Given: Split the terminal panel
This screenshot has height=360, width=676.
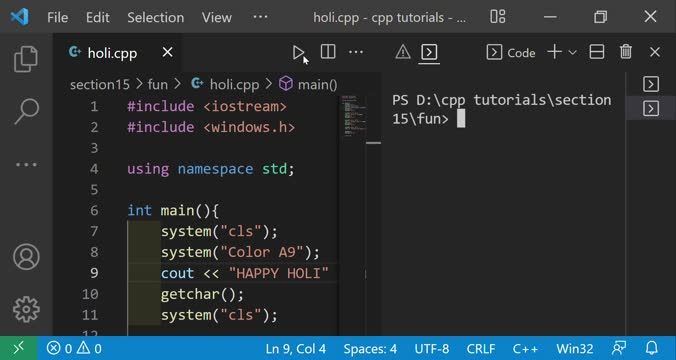Looking at the screenshot, I should (x=597, y=52).
